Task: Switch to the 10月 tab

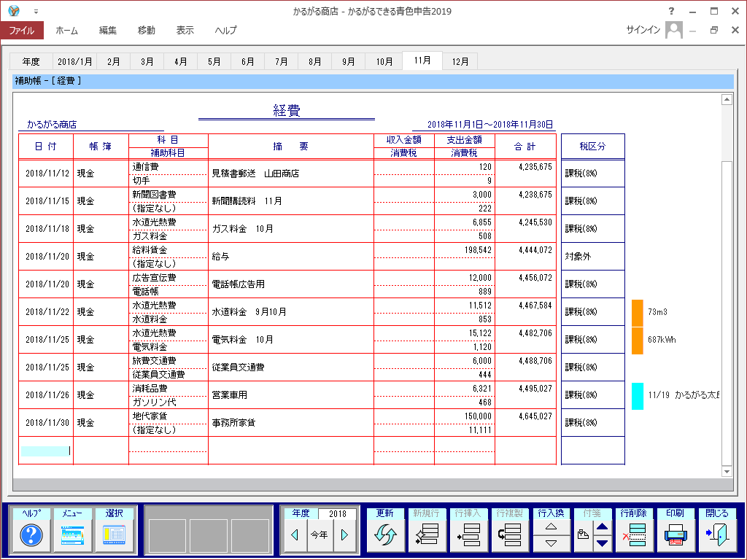Action: tap(384, 61)
